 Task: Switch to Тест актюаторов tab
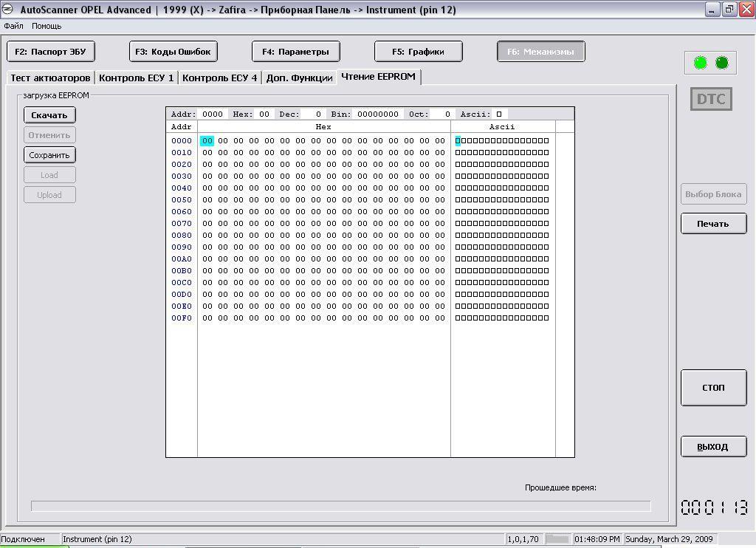(50, 78)
